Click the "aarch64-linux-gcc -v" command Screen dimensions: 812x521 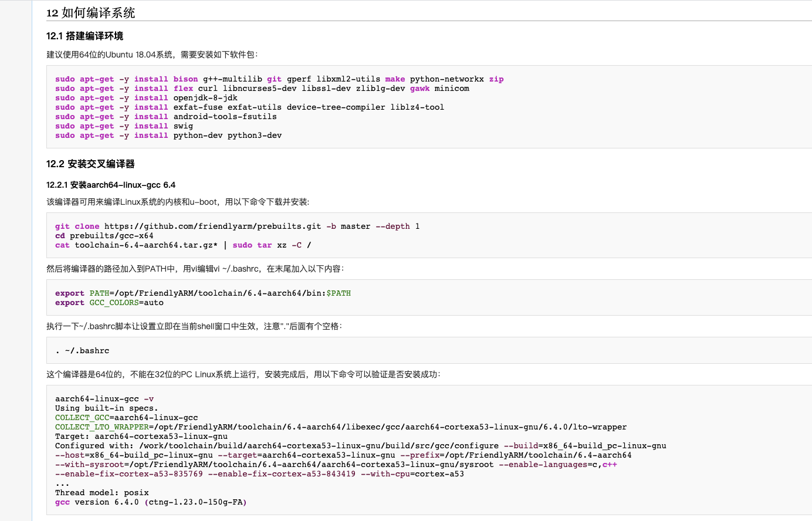click(x=104, y=399)
